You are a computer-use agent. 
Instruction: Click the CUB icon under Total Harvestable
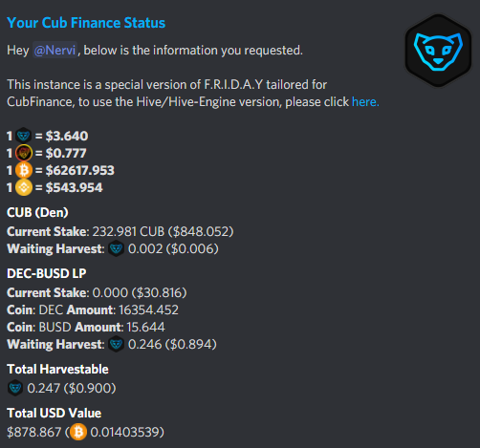click(15, 388)
